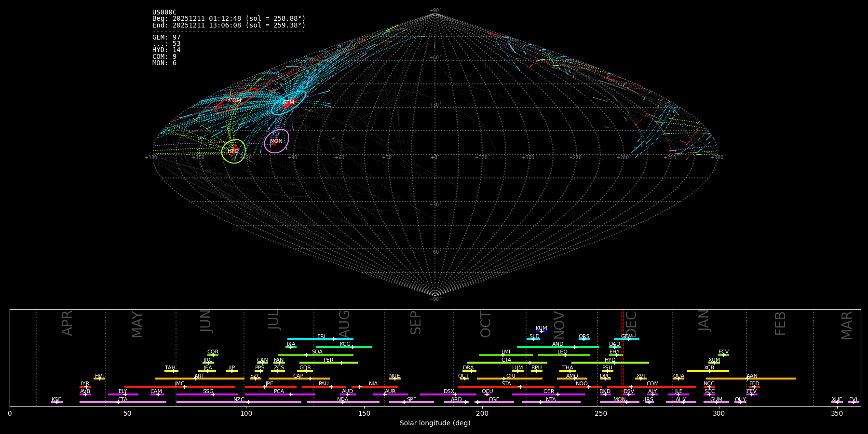Image resolution: width=868 pixels, height=434 pixels.
Task: Select the HYD radiant label on the sky map
Action: point(233,151)
